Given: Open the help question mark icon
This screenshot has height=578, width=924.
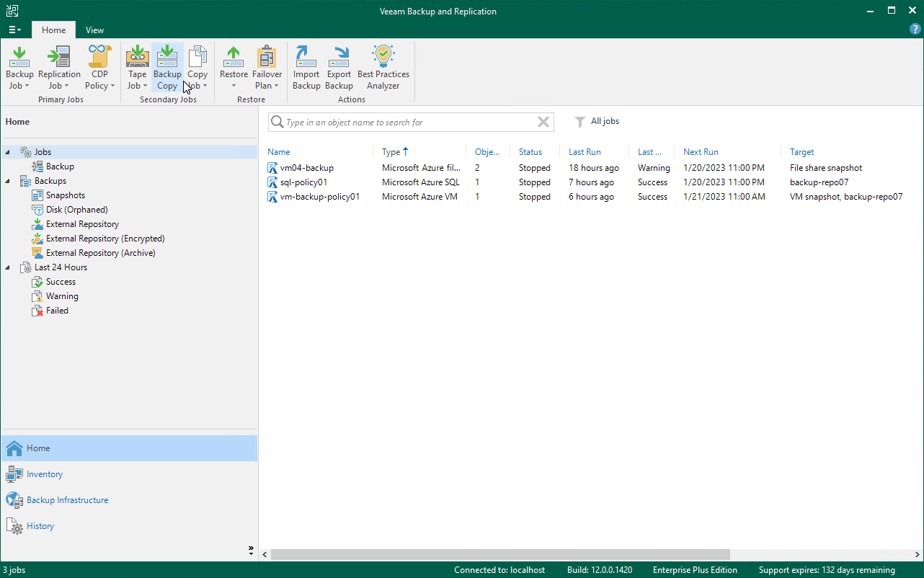Looking at the screenshot, I should click(x=915, y=30).
